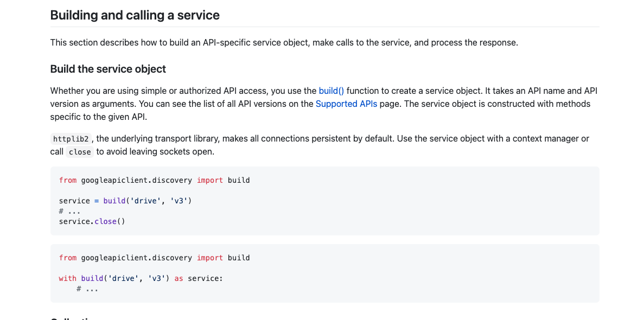644x320 pixels.
Task: Click the second code block's import line
Action: (154, 258)
